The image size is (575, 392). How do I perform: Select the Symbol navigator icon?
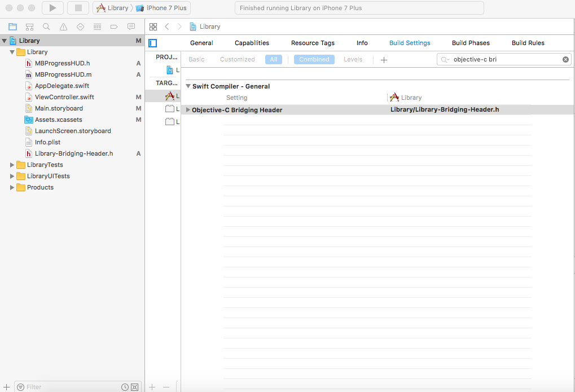(x=29, y=27)
